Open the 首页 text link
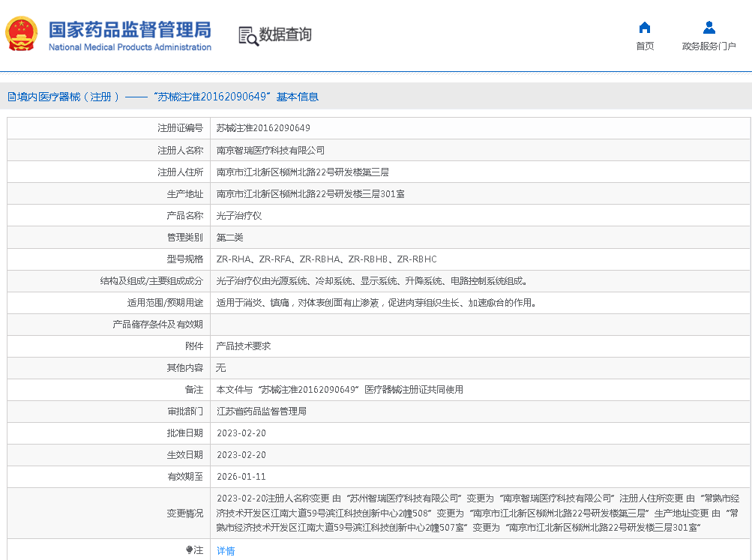The width and height of the screenshot is (752, 560). point(644,46)
